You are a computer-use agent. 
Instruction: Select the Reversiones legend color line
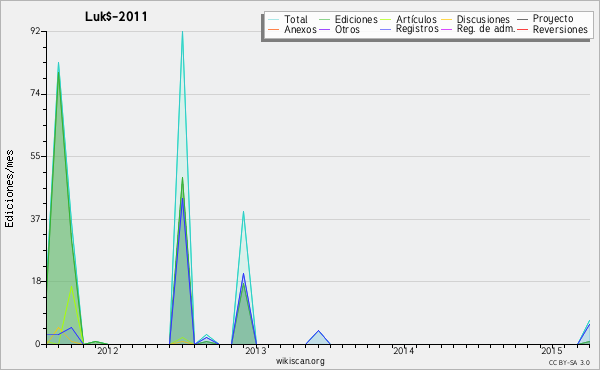[522, 29]
